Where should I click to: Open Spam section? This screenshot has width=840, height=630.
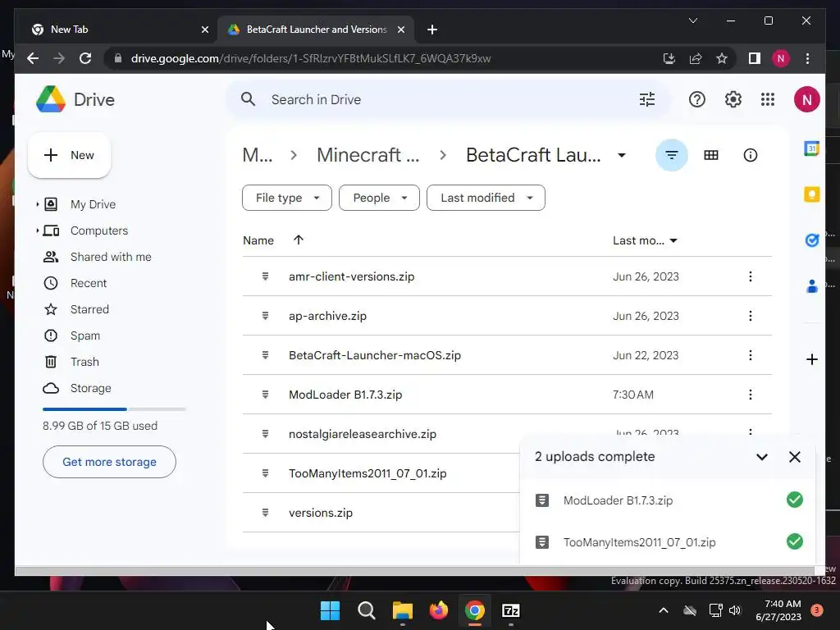pos(85,336)
